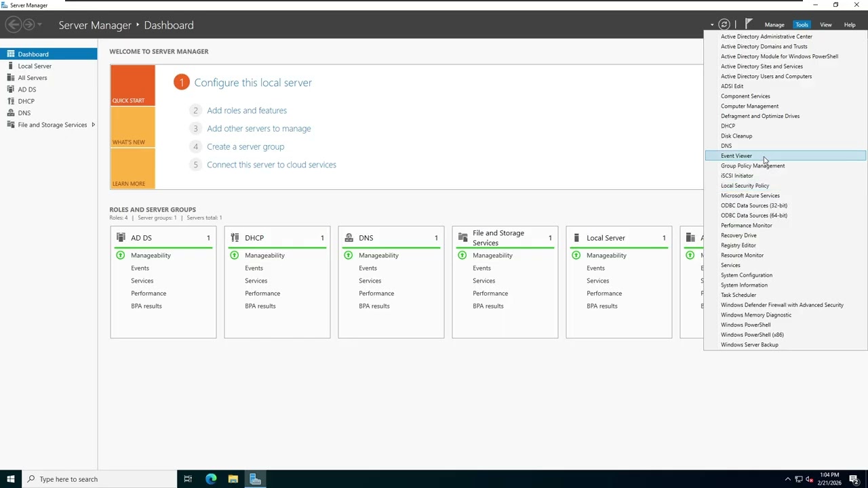Viewport: 868px width, 488px height.
Task: Expand File and Storage Services arrow
Action: click(x=93, y=125)
